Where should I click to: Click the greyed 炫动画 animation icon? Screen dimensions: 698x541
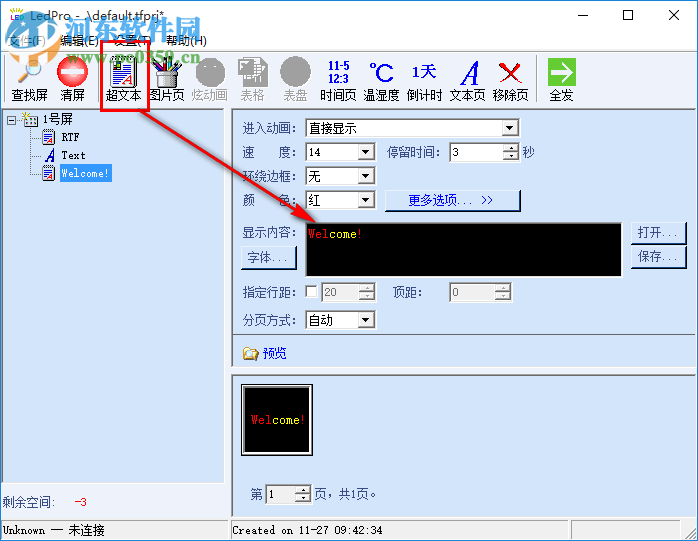pos(210,72)
